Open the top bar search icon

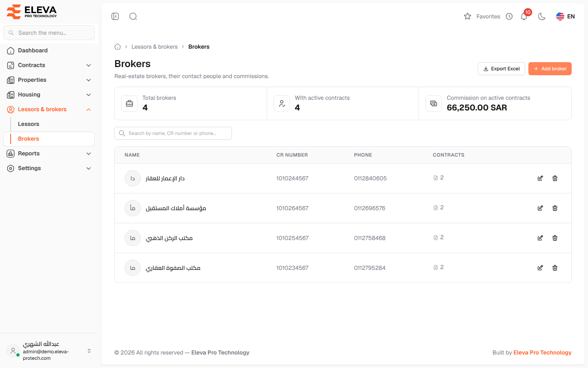click(x=133, y=16)
